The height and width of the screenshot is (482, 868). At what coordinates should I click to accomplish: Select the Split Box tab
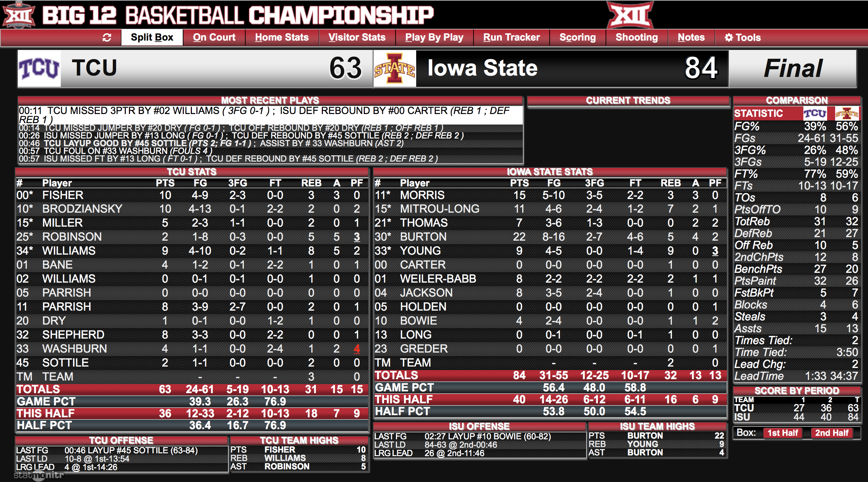[152, 37]
